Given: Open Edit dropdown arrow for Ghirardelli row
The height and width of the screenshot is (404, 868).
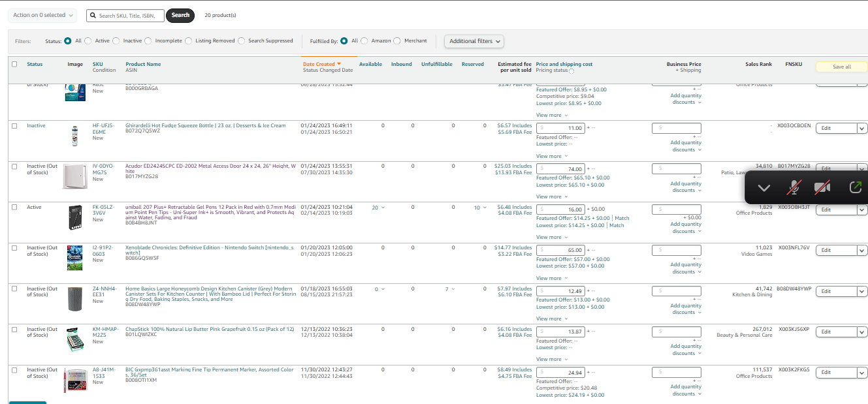Looking at the screenshot, I should tap(862, 129).
